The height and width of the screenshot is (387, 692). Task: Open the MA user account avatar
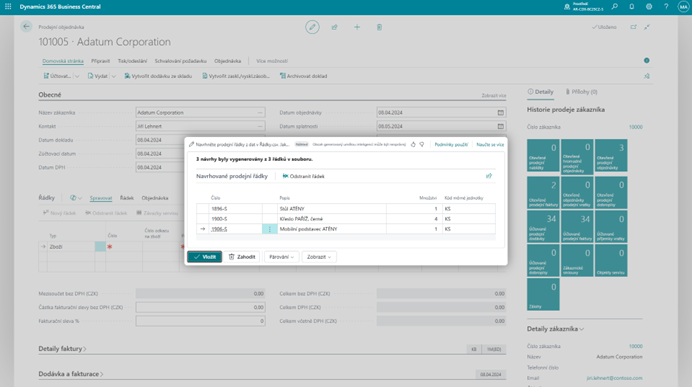pos(683,7)
